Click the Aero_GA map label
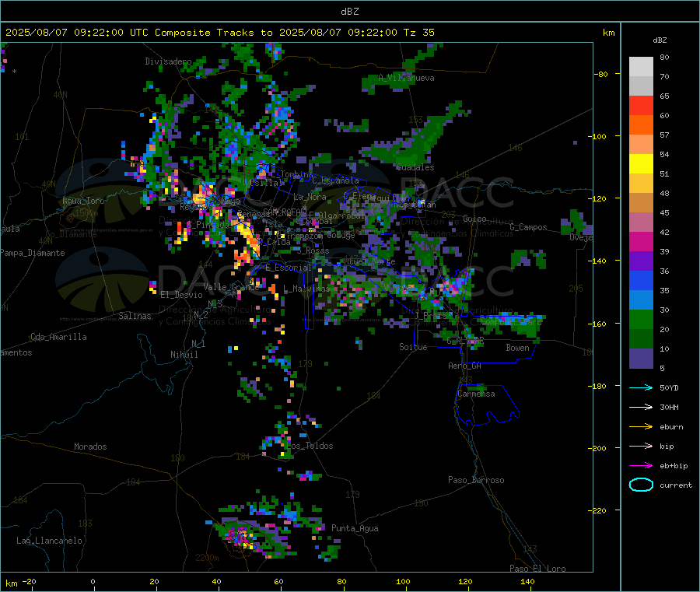The image size is (700, 592). (x=464, y=366)
